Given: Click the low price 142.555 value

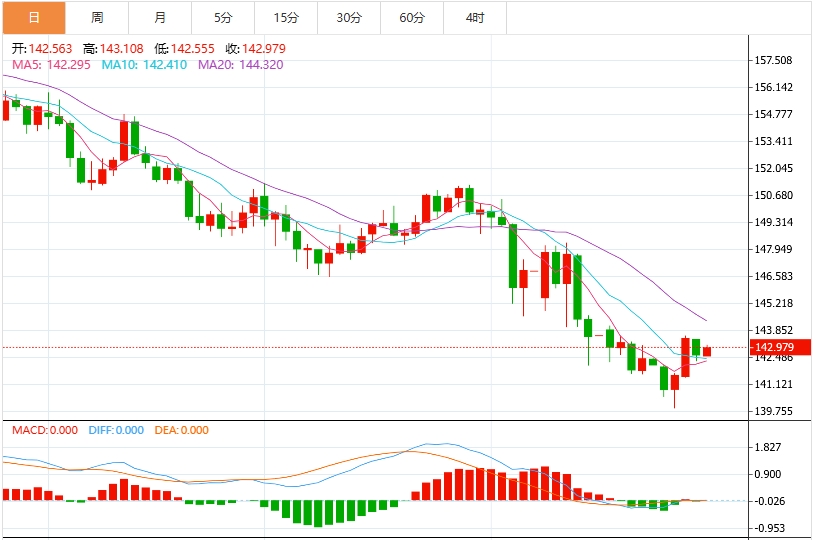Looking at the screenshot, I should 193,49.
